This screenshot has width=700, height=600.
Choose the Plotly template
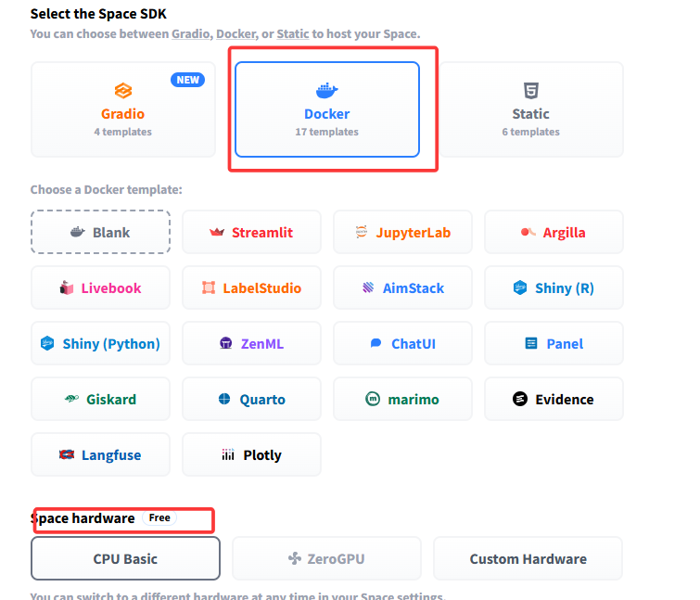click(x=251, y=455)
